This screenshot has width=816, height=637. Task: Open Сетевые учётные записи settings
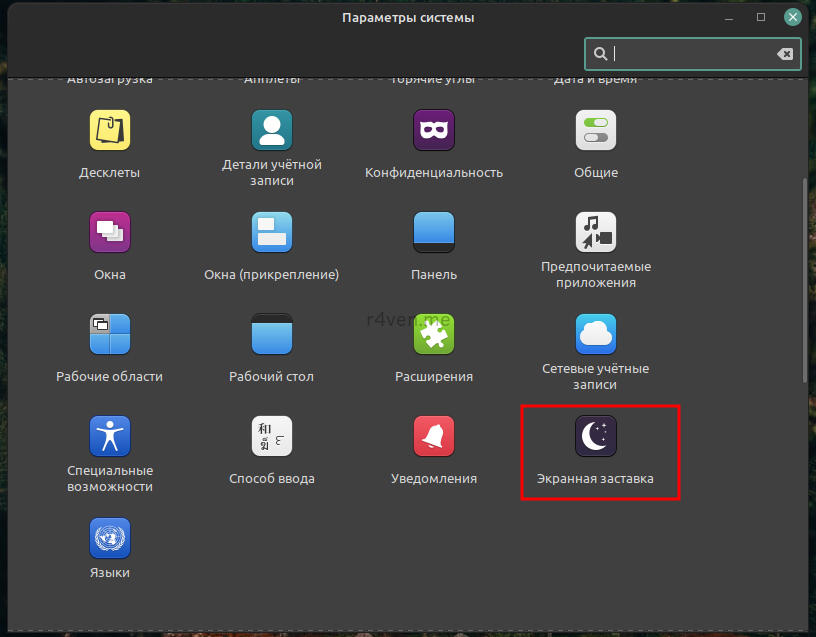click(x=596, y=335)
